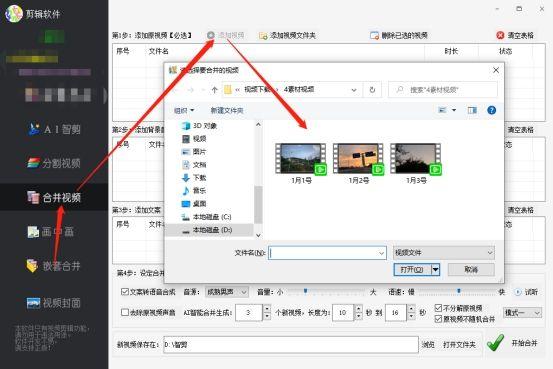Viewport: 553px width, 369px height.
Task: Open the 组织 dropdown menu
Action: pyautogui.click(x=184, y=110)
